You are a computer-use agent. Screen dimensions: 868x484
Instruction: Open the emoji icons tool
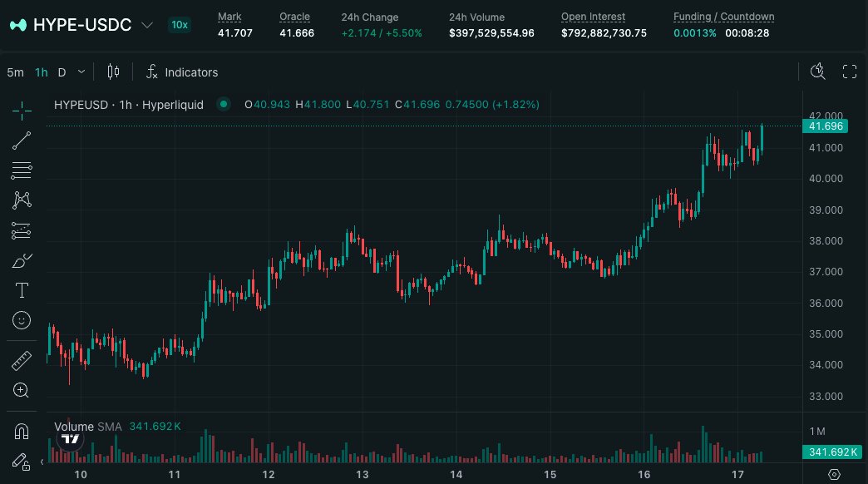22,319
